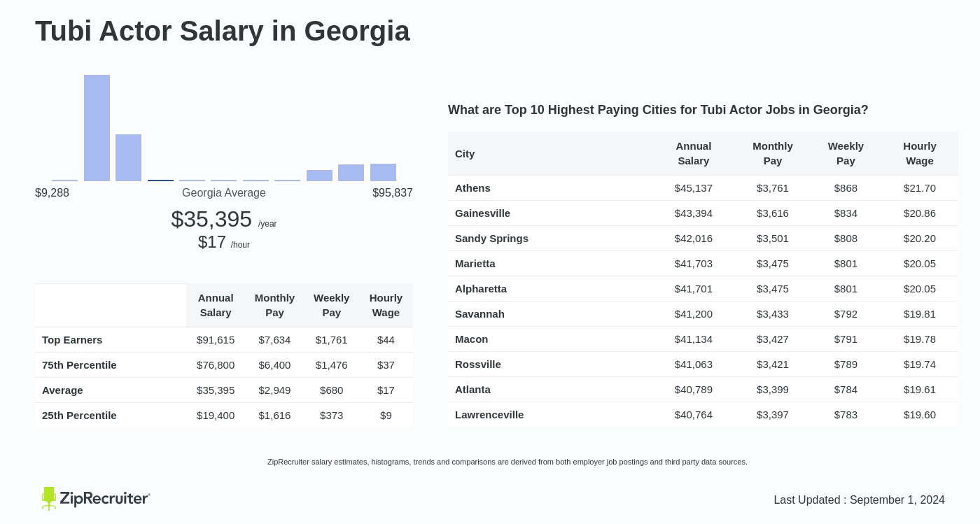Image resolution: width=980 pixels, height=524 pixels.
Task: Click 75th Percentile monthly pay $6,400
Action: 274,364
